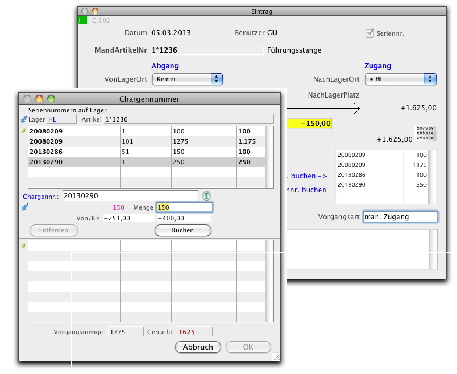The width and height of the screenshot is (457, 374).
Task: Click the blue 'buchen ->' link
Action: coord(308,176)
